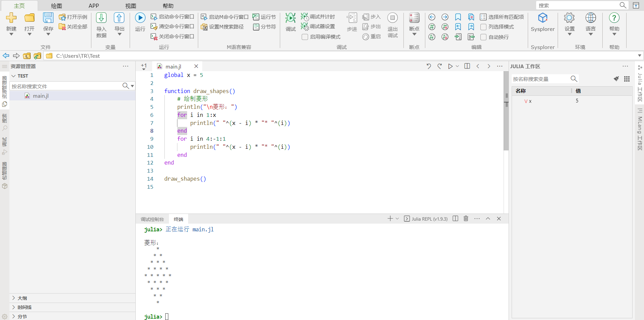Expand the Outline (大纲) section
The width and height of the screenshot is (644, 320).
[x=22, y=298]
